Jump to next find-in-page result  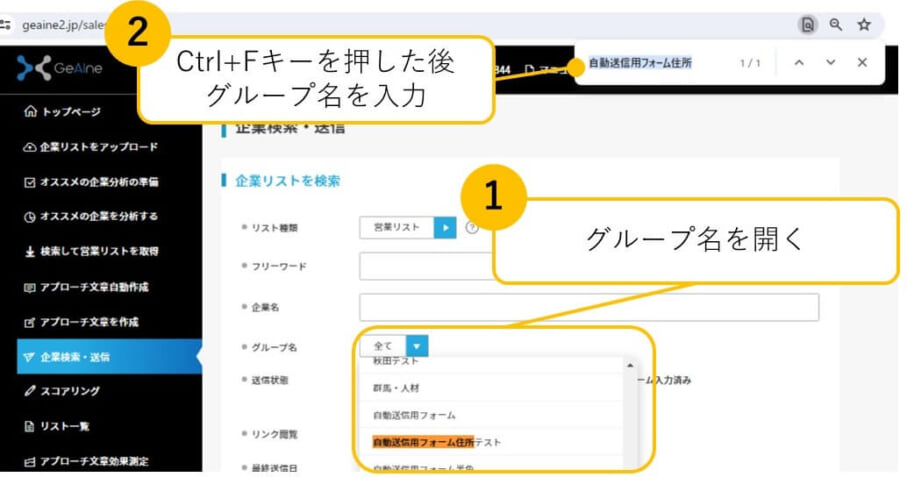pyautogui.click(x=830, y=63)
